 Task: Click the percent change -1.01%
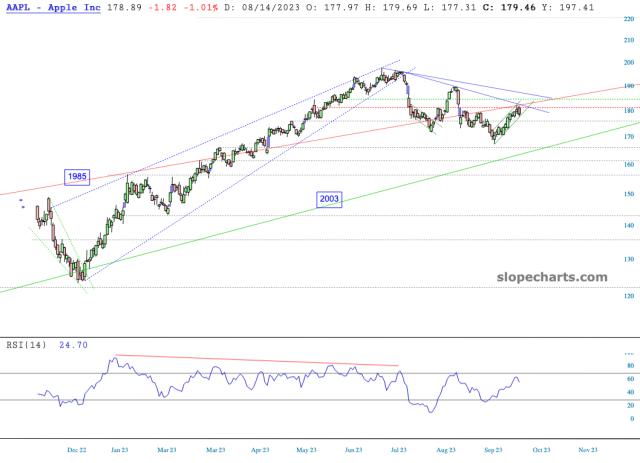[200, 7]
